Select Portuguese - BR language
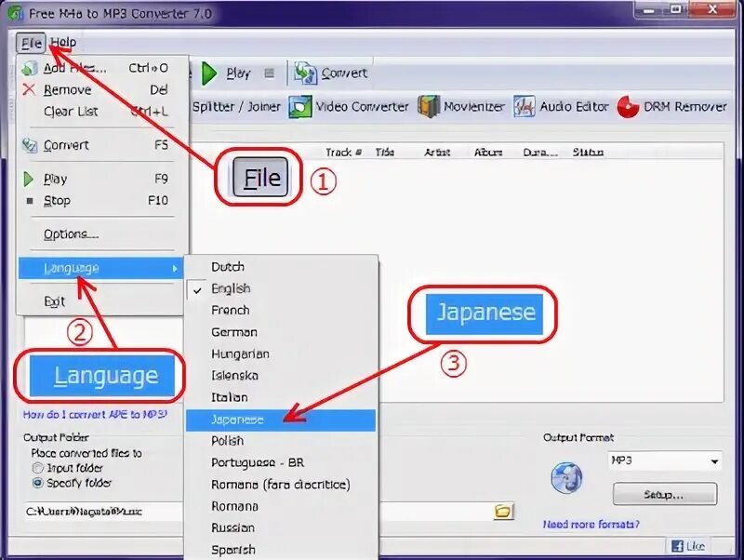 (281, 462)
